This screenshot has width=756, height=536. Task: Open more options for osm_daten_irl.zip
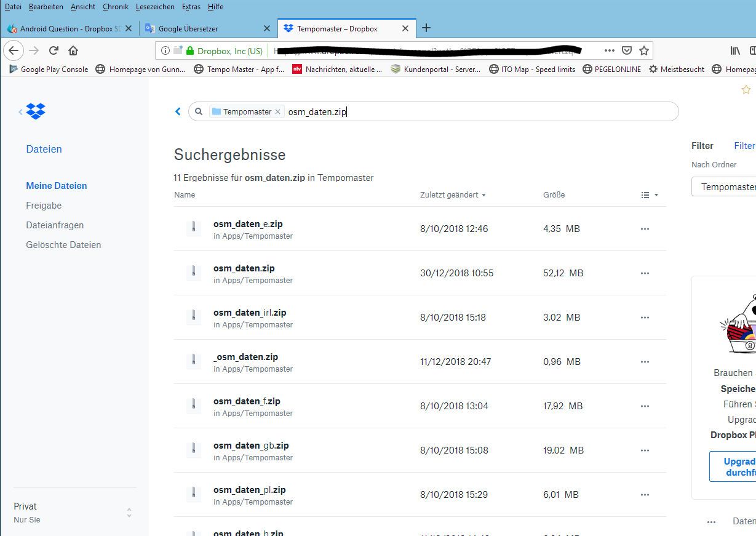click(645, 318)
